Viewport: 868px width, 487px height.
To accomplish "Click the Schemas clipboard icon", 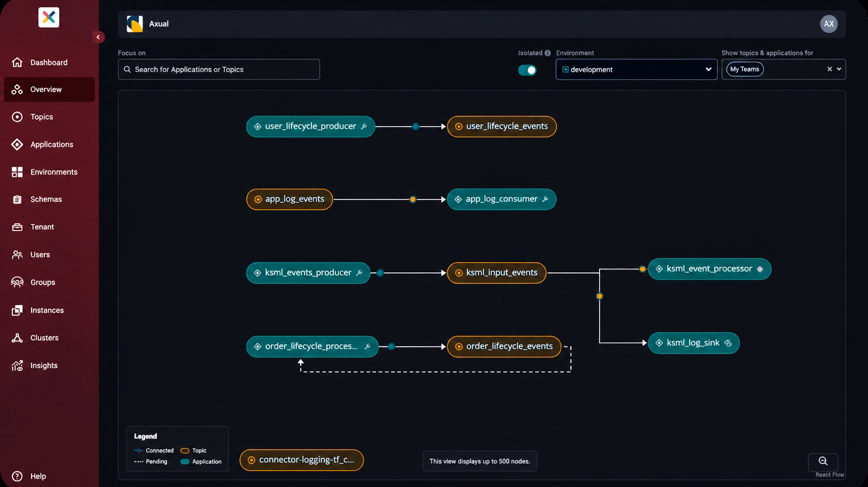I will click(x=18, y=199).
